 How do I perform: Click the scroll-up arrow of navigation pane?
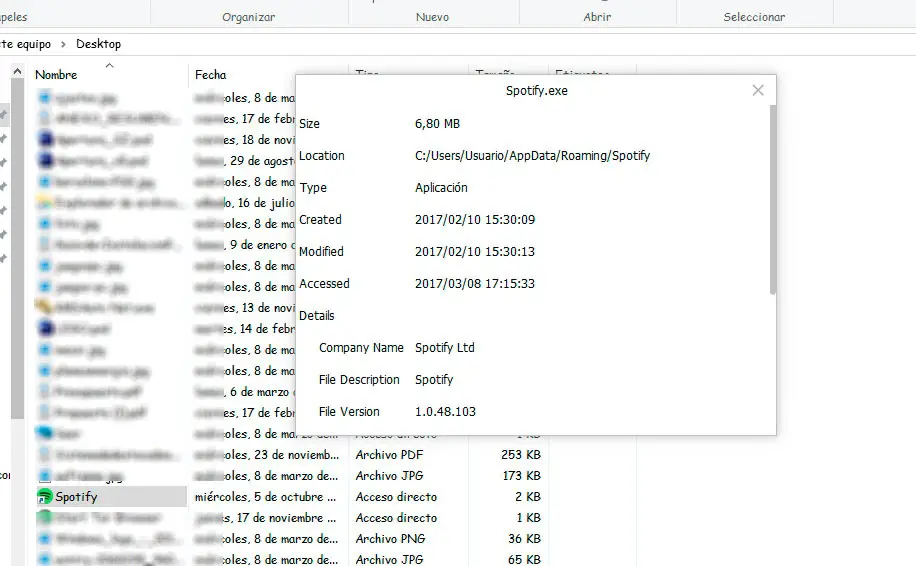[17, 72]
